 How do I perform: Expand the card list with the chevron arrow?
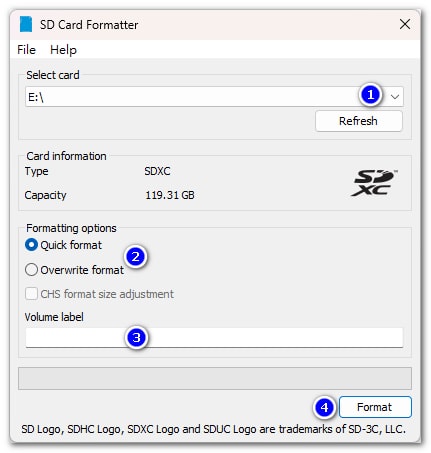[395, 97]
